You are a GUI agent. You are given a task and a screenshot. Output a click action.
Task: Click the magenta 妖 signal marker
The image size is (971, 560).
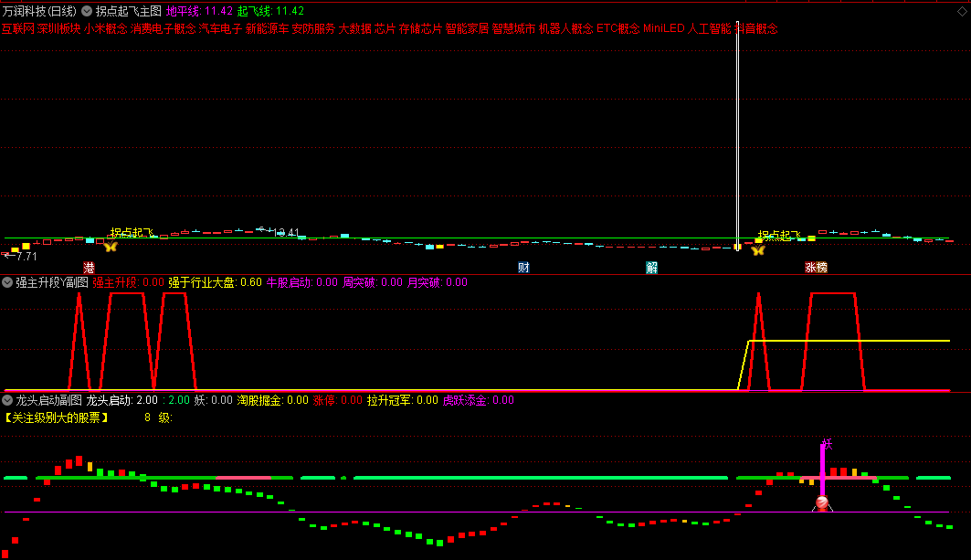pos(827,444)
